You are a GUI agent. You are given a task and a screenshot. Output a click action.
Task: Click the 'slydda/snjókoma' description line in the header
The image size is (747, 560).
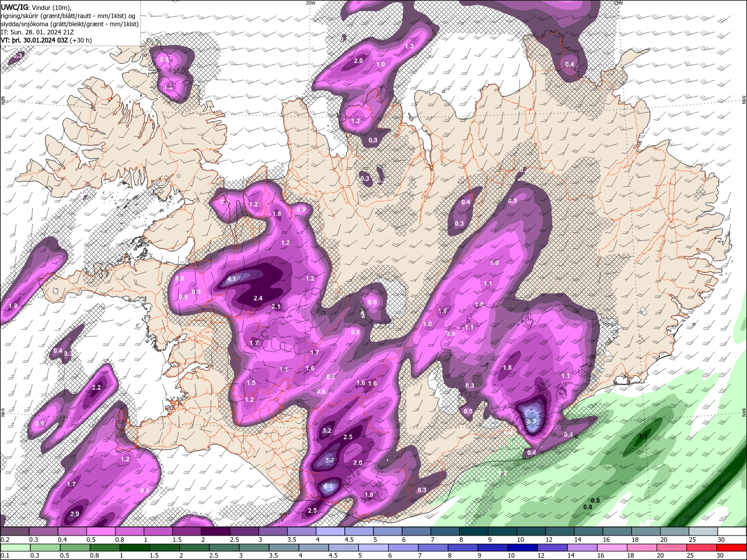(x=69, y=24)
